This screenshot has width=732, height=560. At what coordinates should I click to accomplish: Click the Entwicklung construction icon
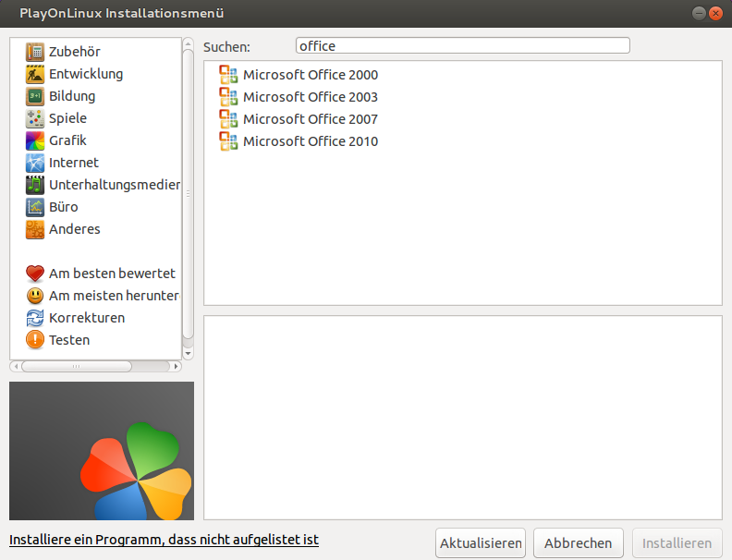click(35, 74)
